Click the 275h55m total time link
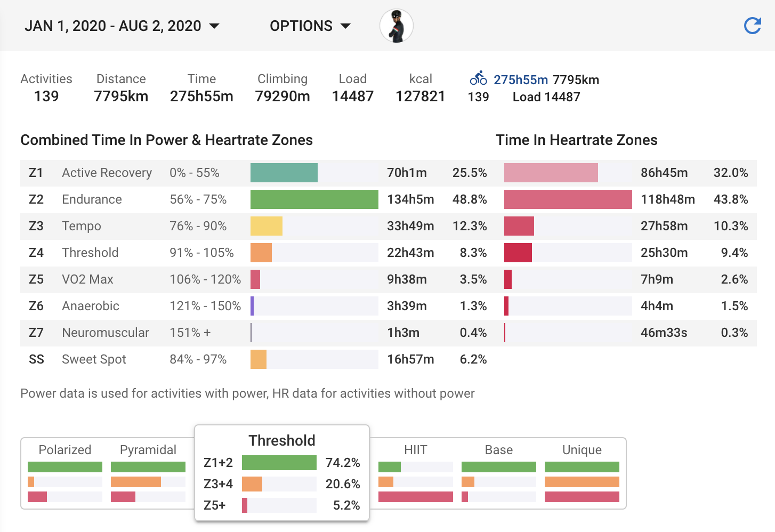775x532 pixels. 521,79
